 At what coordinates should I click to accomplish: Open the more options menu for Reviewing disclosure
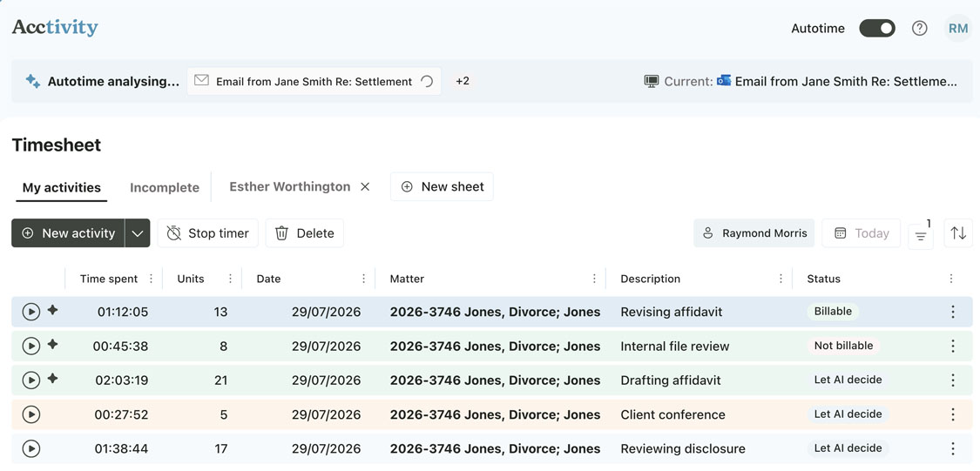(x=952, y=448)
